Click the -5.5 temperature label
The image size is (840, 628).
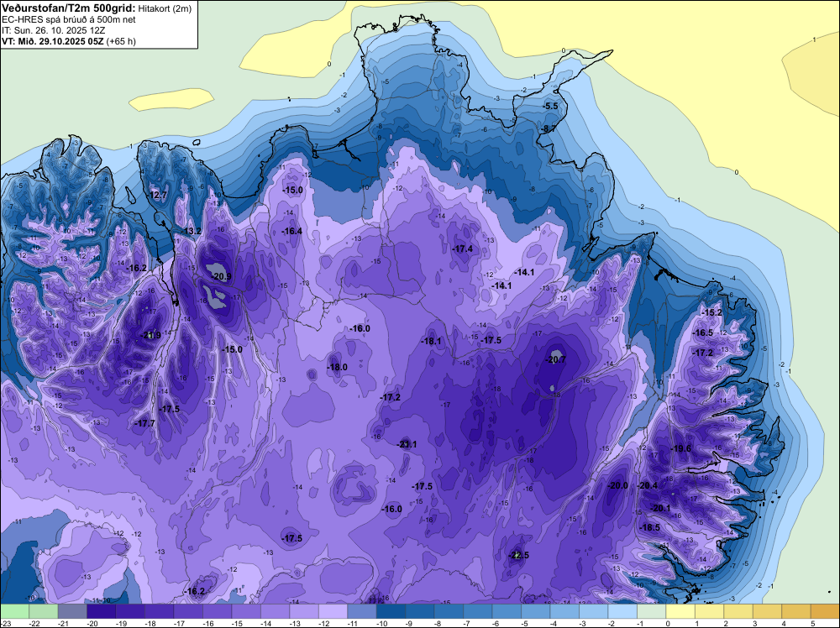(x=550, y=106)
